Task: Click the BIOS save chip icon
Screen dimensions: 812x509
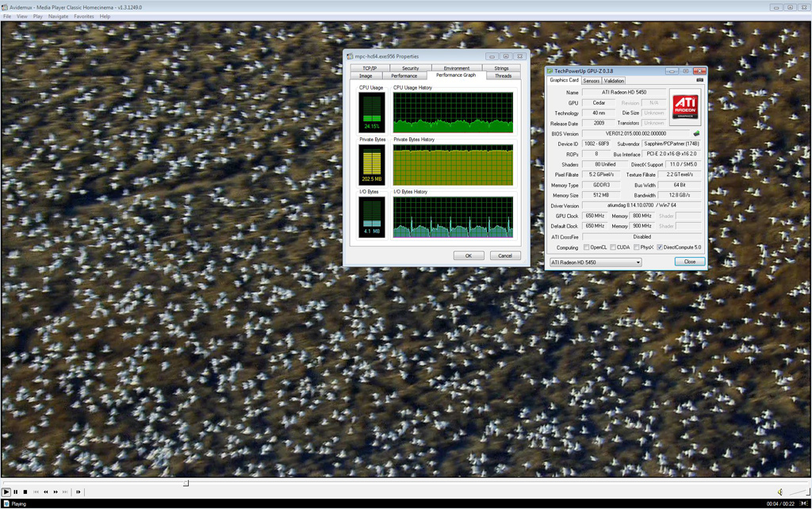Action: [696, 134]
